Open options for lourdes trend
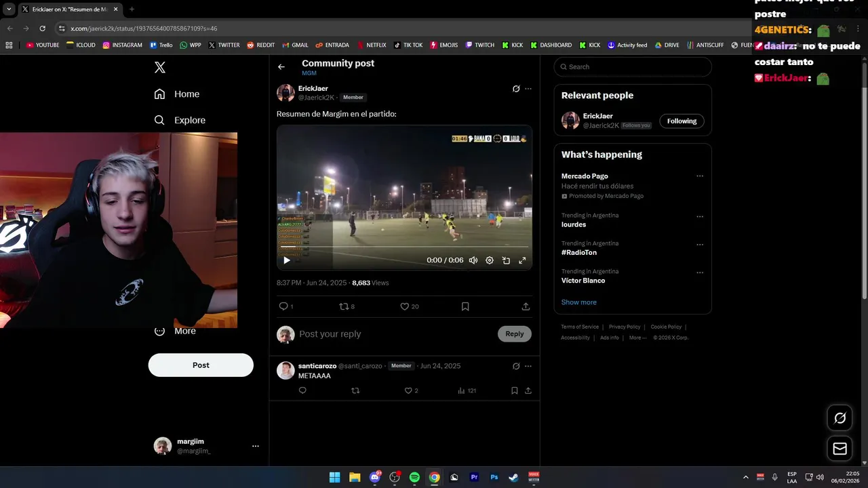The image size is (868, 488). 700,217
